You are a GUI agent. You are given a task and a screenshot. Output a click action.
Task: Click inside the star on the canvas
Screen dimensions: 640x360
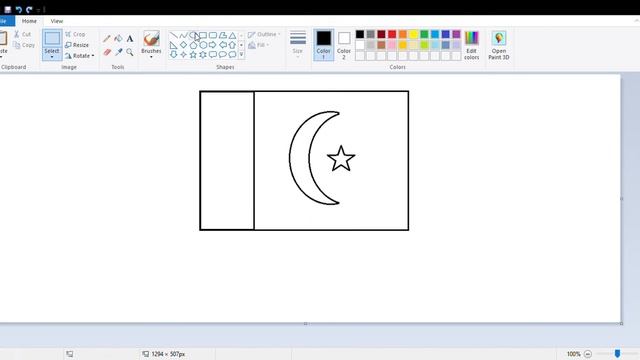pyautogui.click(x=341, y=159)
